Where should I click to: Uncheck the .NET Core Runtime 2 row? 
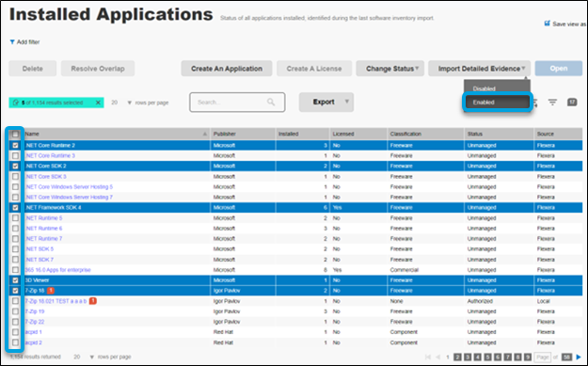pyautogui.click(x=15, y=145)
